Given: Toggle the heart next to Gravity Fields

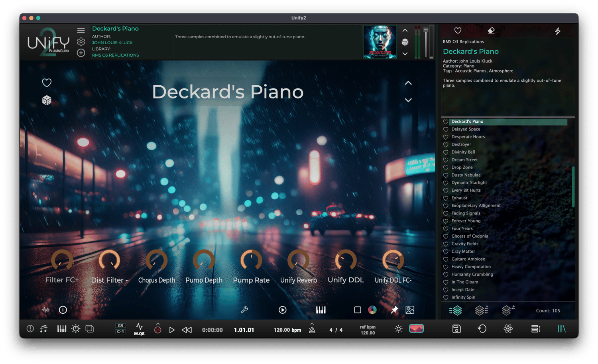Looking at the screenshot, I should coord(446,244).
